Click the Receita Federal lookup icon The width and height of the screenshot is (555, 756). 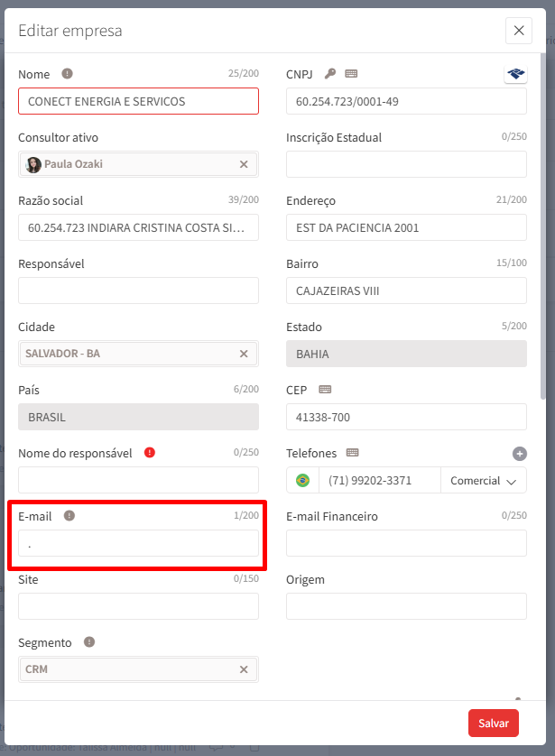pyautogui.click(x=515, y=74)
